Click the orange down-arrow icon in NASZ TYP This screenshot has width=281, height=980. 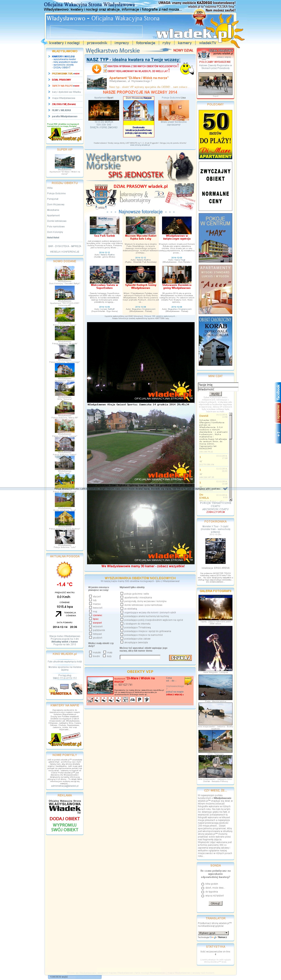[96, 69]
